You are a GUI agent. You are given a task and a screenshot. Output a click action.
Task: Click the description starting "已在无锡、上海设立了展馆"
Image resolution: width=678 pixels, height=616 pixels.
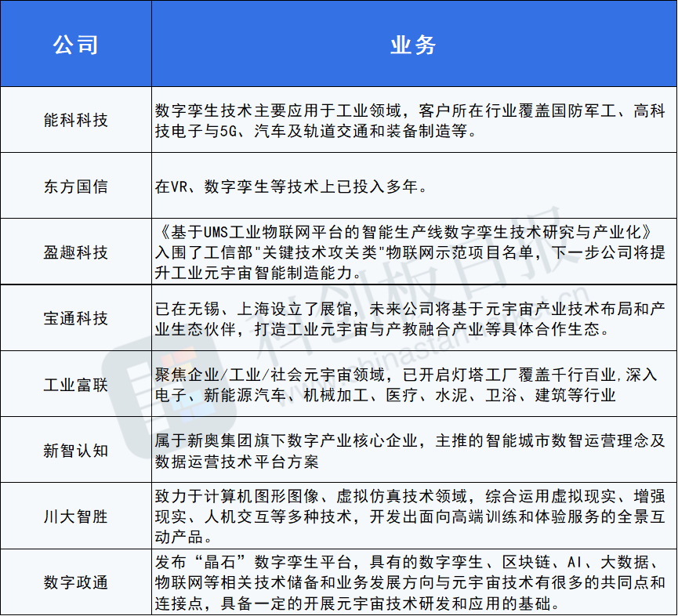tap(410, 319)
